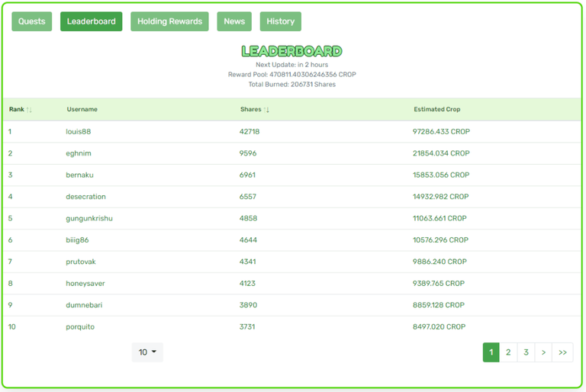View the History tab

281,21
